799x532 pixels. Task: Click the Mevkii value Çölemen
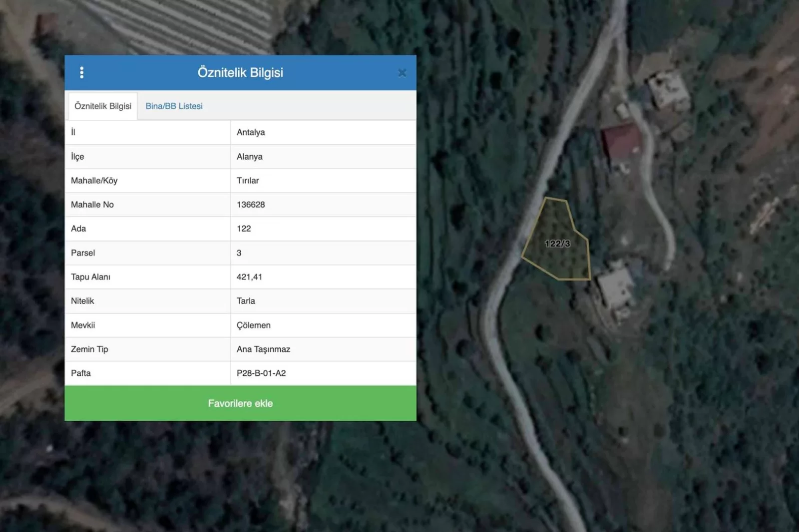[254, 325]
